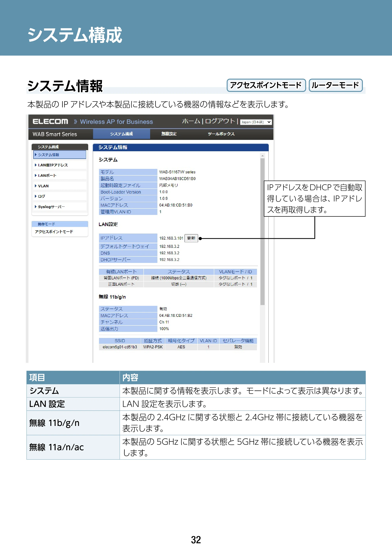Click the SSID elecom5g01-cd51b3
The height and width of the screenshot is (556, 392).
pos(120,347)
